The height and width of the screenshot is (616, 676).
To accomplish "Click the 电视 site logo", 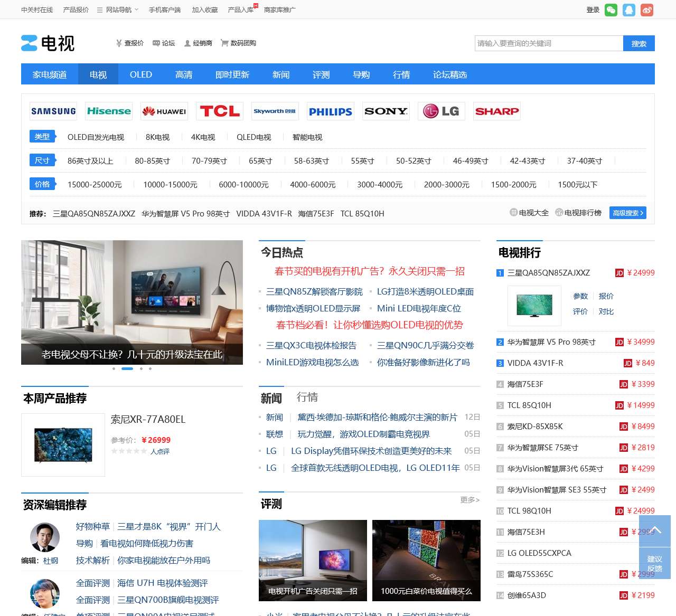I will tap(48, 43).
